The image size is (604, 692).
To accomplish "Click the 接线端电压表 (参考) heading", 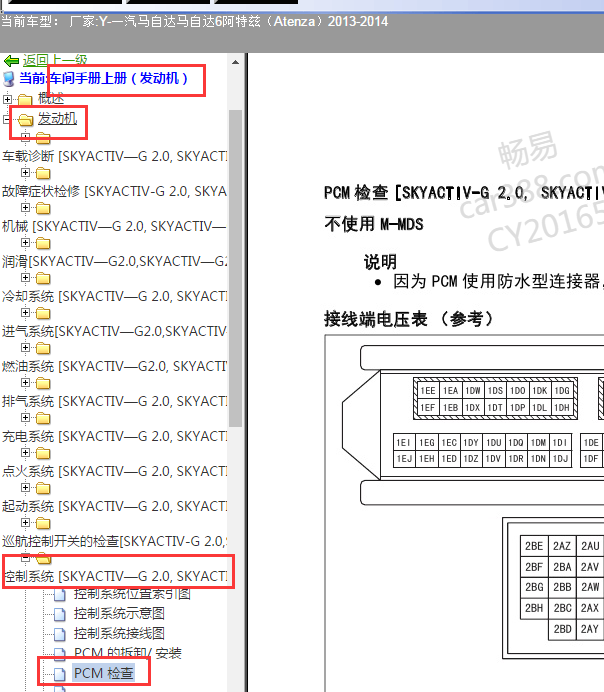I will click(409, 319).
